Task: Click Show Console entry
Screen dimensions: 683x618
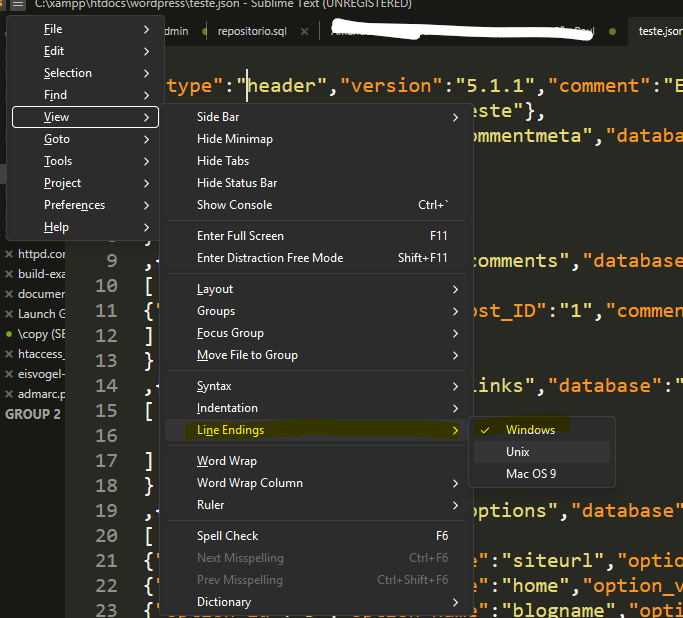Action: point(316,205)
